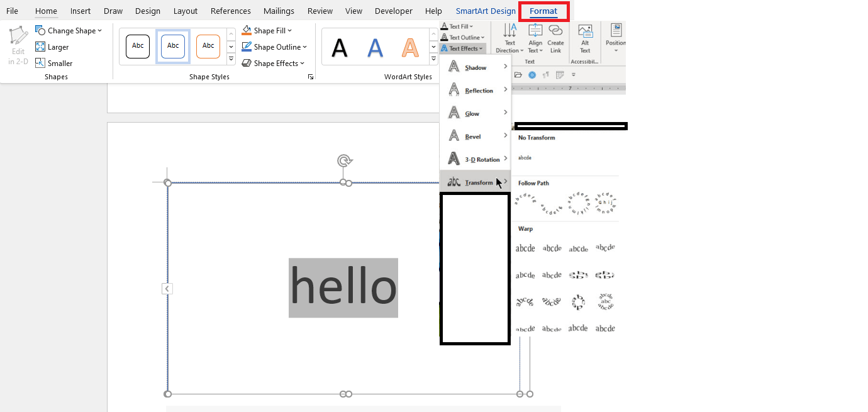Open the Customize Quick Access Toolbar arrow
Viewport: 868px width, 412px height.
coord(574,75)
